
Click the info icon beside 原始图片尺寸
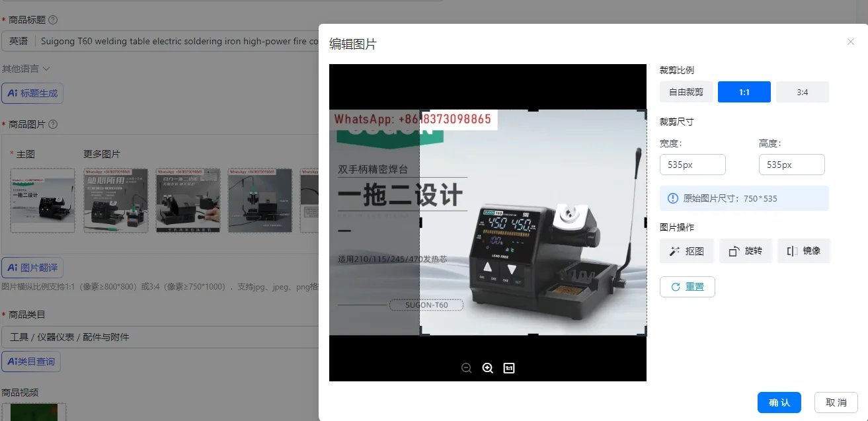click(673, 198)
